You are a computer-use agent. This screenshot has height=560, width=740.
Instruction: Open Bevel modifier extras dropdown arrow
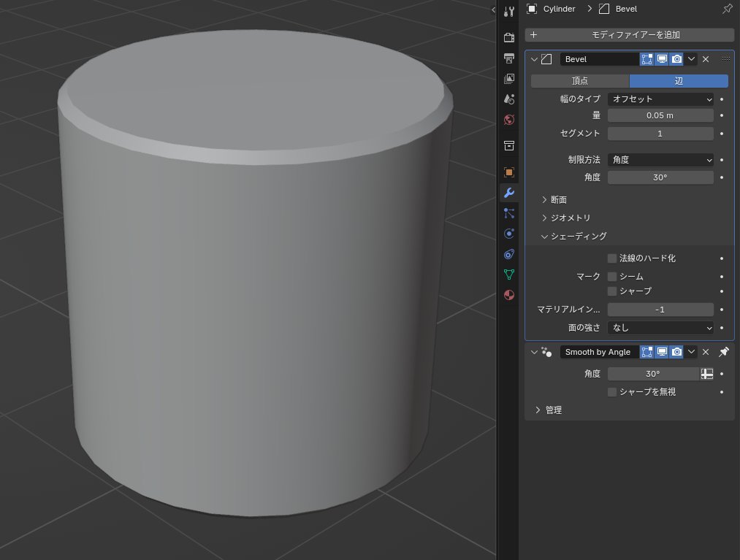pyautogui.click(x=691, y=59)
